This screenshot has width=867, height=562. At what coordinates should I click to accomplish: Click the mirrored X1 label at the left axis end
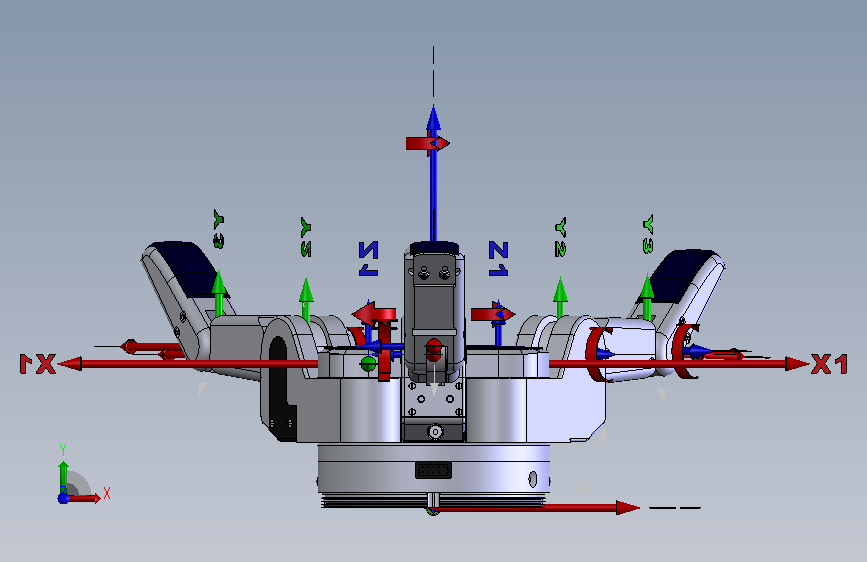tap(38, 365)
